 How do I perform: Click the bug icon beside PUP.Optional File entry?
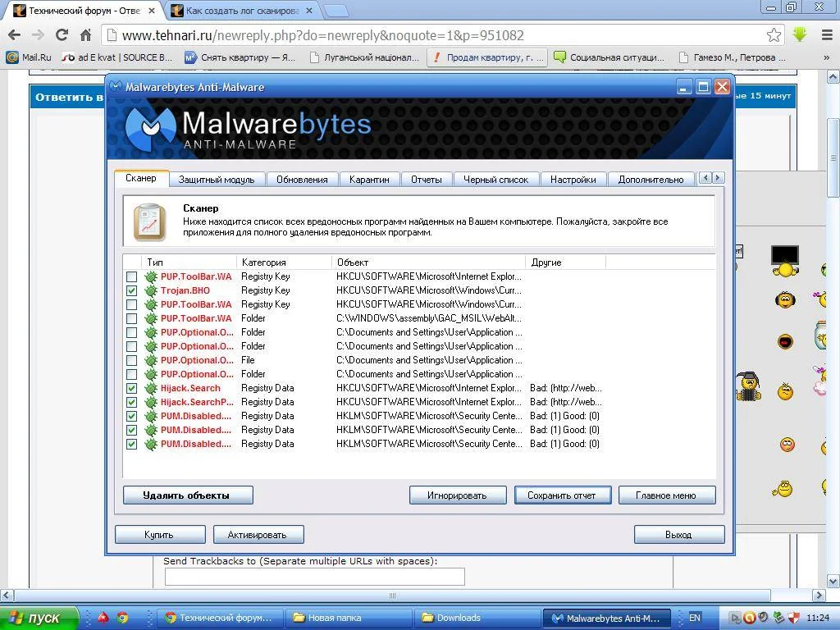point(151,361)
